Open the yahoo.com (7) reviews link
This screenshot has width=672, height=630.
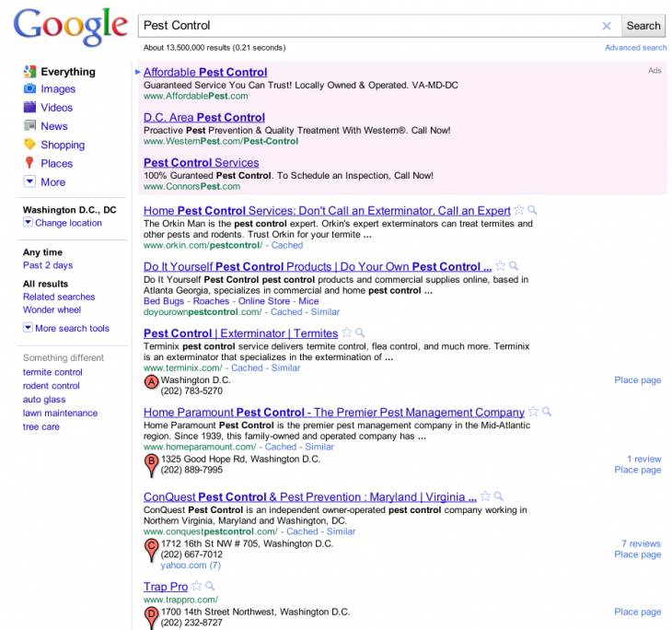tap(191, 566)
